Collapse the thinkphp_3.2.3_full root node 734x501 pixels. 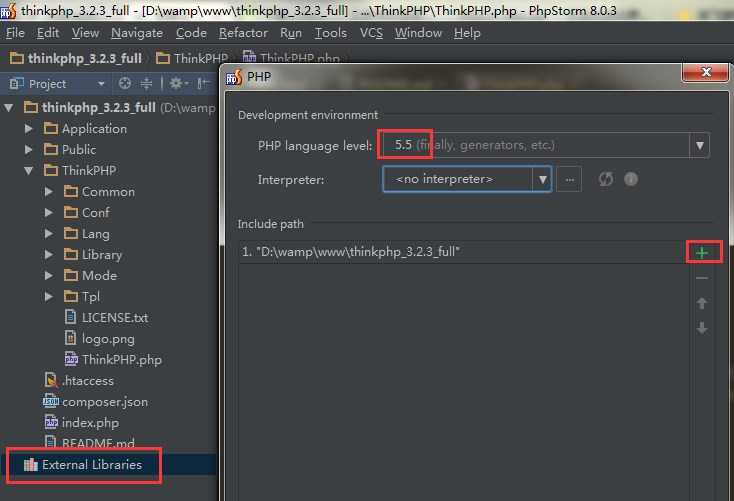(x=9, y=108)
